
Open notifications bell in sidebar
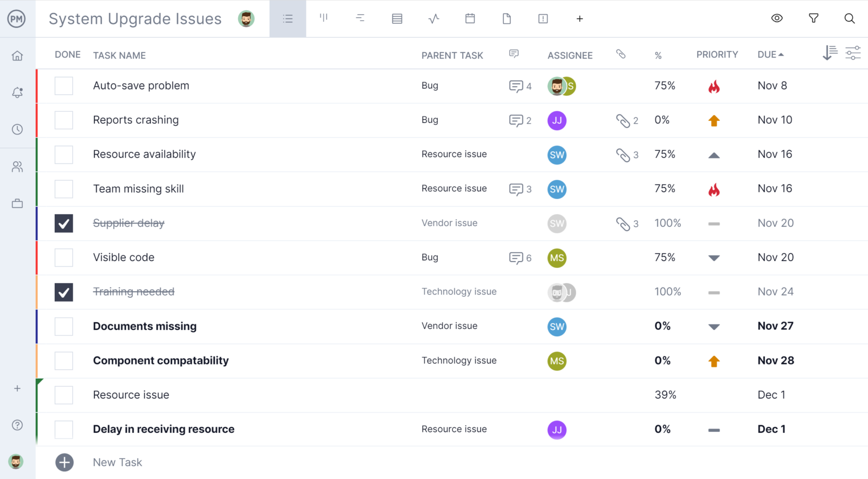click(17, 93)
